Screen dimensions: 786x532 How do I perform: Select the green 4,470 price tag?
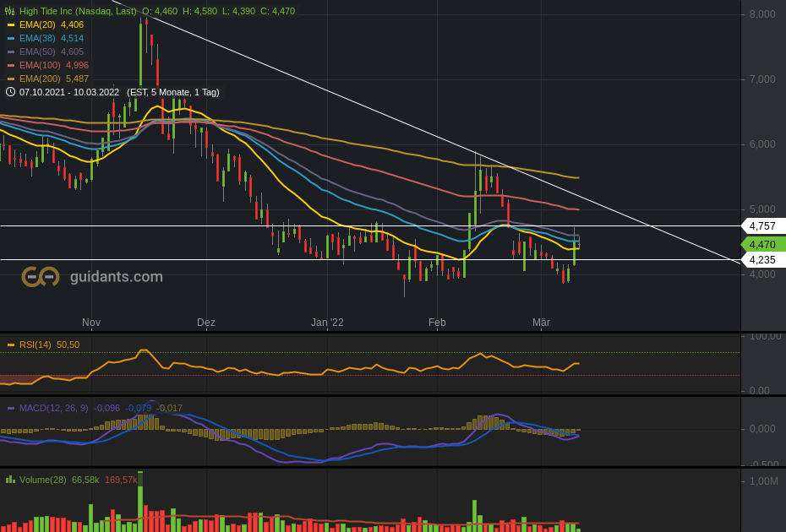[761, 244]
